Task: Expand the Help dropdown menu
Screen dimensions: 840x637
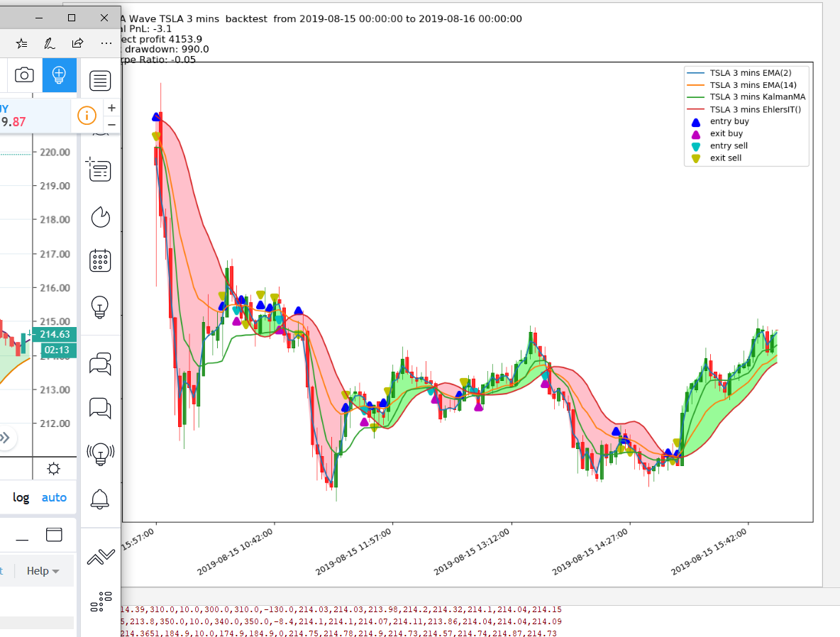Action: click(43, 571)
